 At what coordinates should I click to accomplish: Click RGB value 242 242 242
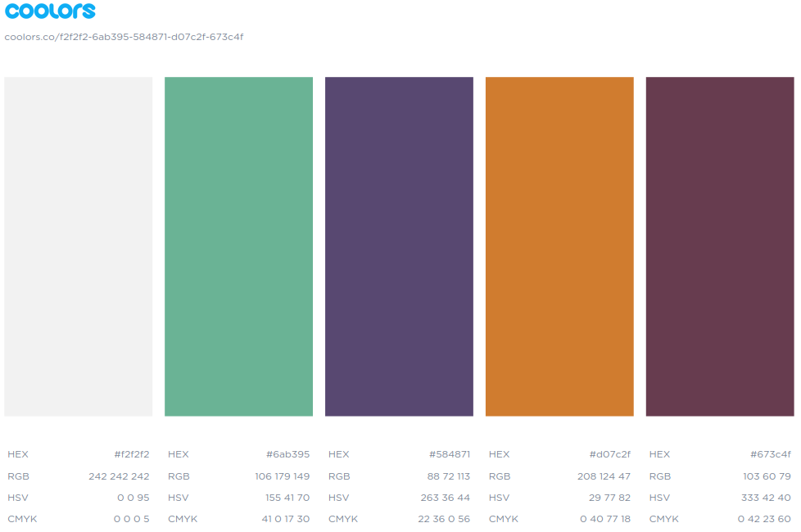pyautogui.click(x=119, y=476)
